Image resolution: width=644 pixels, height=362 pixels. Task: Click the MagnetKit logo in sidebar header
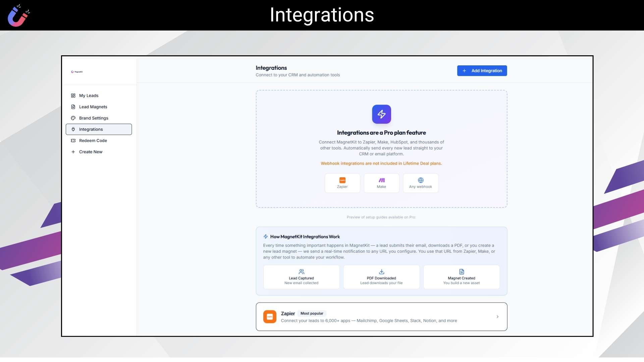pyautogui.click(x=77, y=72)
